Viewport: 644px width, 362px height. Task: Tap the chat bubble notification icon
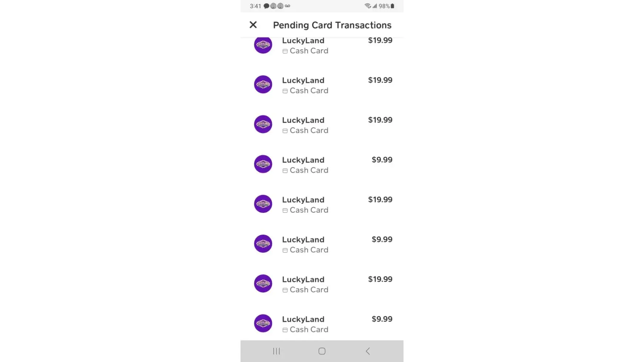(266, 6)
